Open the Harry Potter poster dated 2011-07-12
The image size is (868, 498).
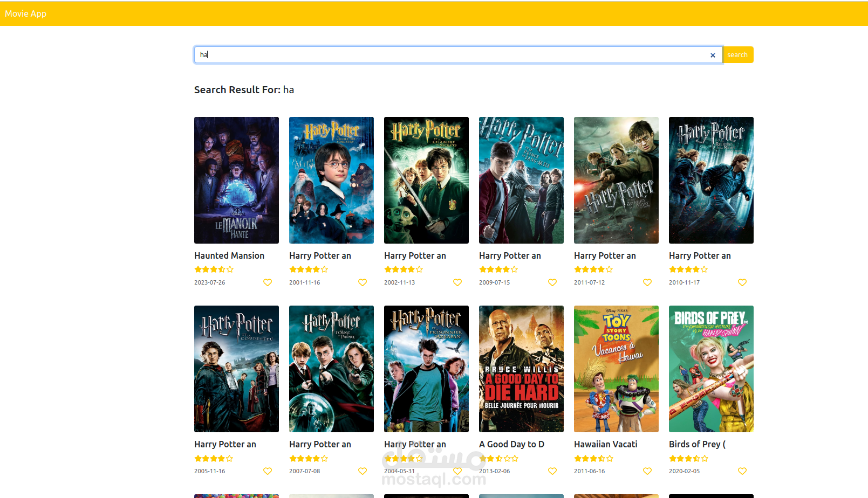point(616,180)
